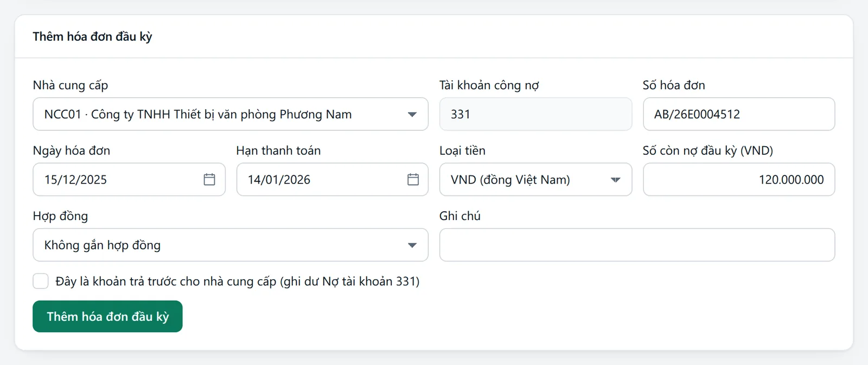Select the Loại tiền label
The width and height of the screenshot is (868, 365).
[462, 150]
